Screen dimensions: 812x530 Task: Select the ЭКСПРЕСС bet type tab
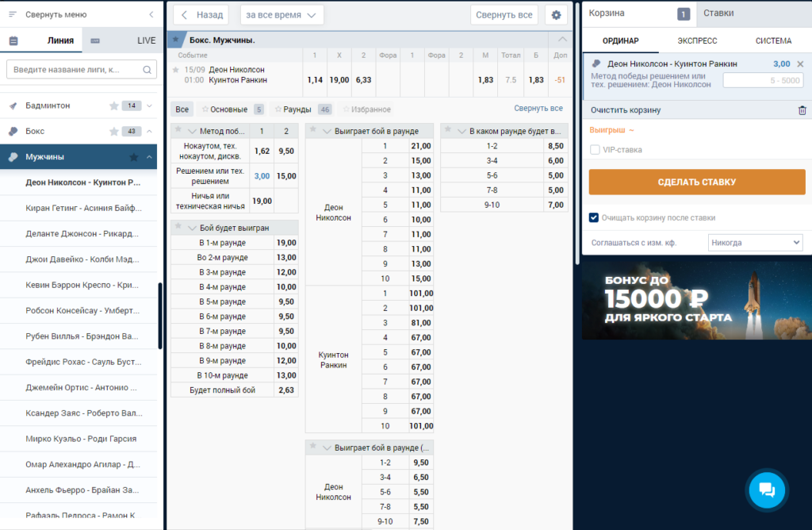pyautogui.click(x=697, y=41)
